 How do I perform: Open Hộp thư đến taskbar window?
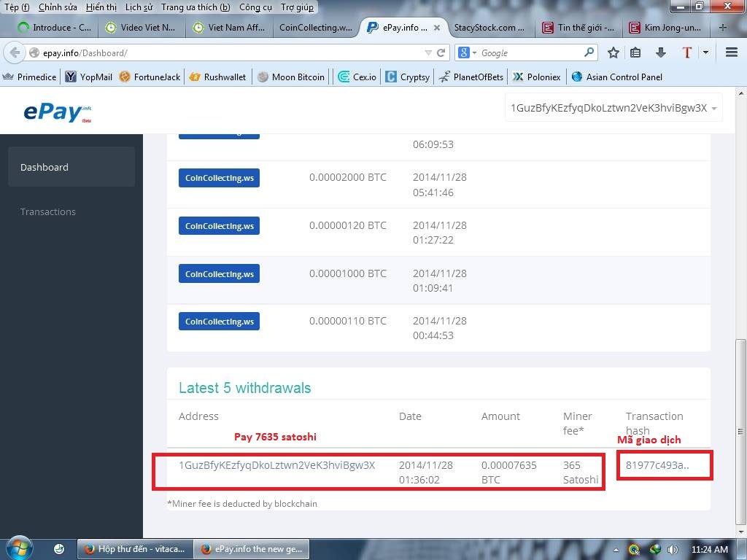pos(135,549)
